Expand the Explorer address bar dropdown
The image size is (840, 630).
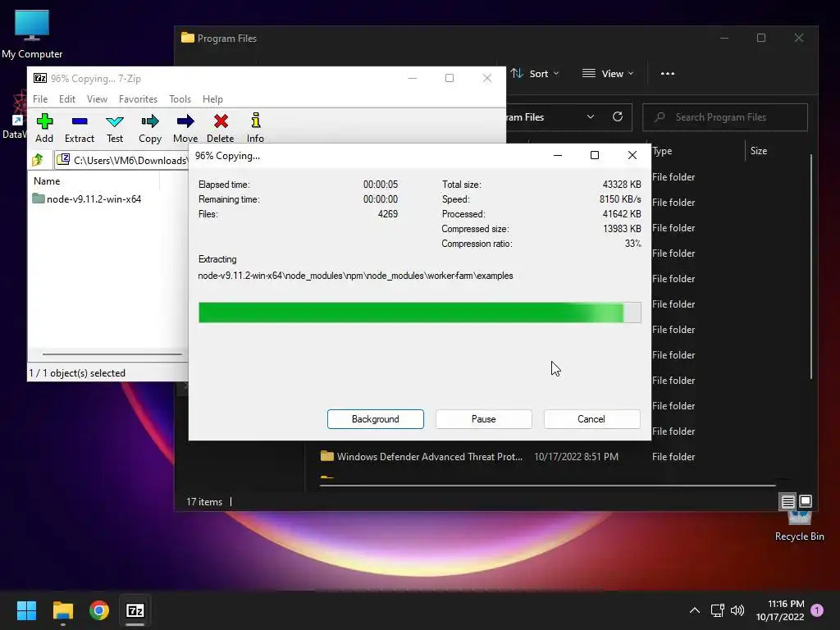coord(591,116)
